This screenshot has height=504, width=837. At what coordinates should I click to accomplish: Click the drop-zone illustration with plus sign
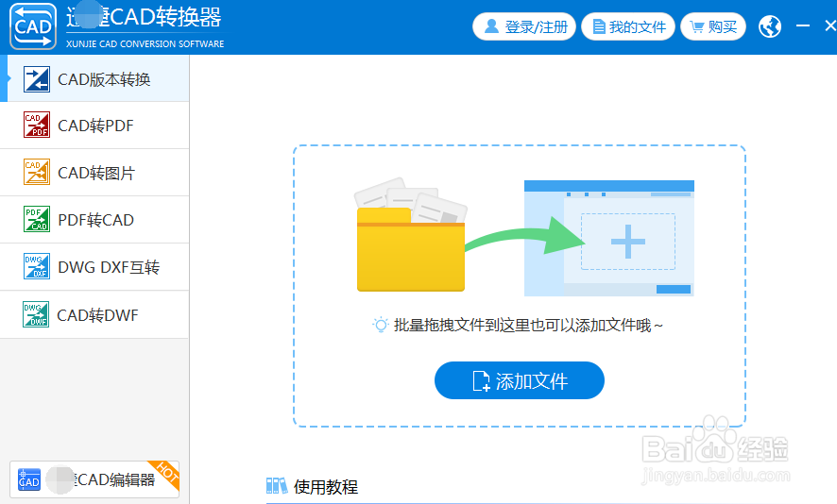tap(609, 238)
